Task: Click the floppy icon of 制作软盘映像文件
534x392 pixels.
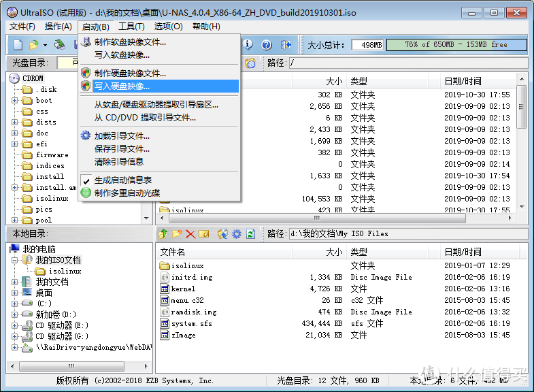Action: [x=86, y=42]
